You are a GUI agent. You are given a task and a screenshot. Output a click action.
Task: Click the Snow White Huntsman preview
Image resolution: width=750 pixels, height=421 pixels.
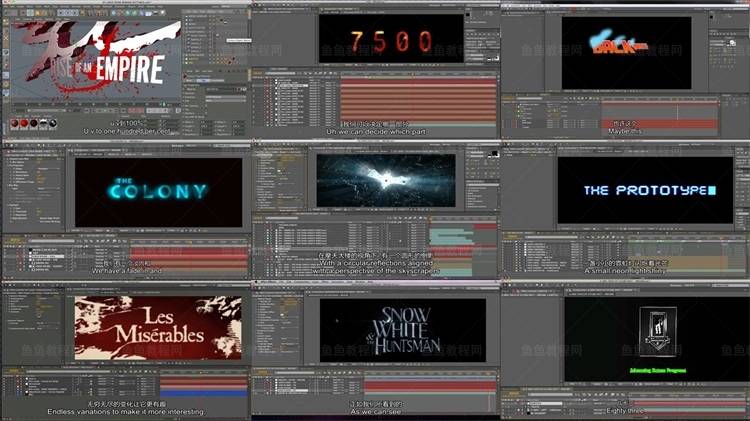click(x=403, y=330)
